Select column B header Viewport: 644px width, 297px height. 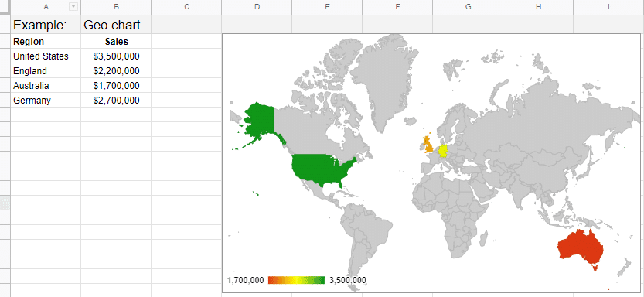tap(116, 6)
